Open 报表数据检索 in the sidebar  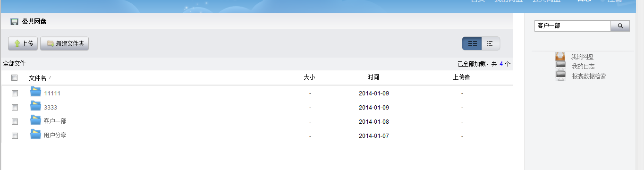click(x=589, y=76)
